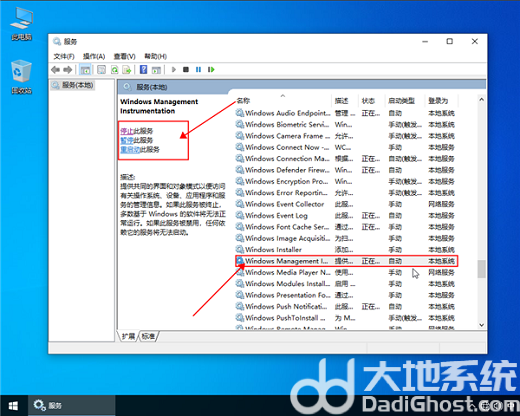
Task: Select the Windows Event Log service row
Action: [x=345, y=216]
